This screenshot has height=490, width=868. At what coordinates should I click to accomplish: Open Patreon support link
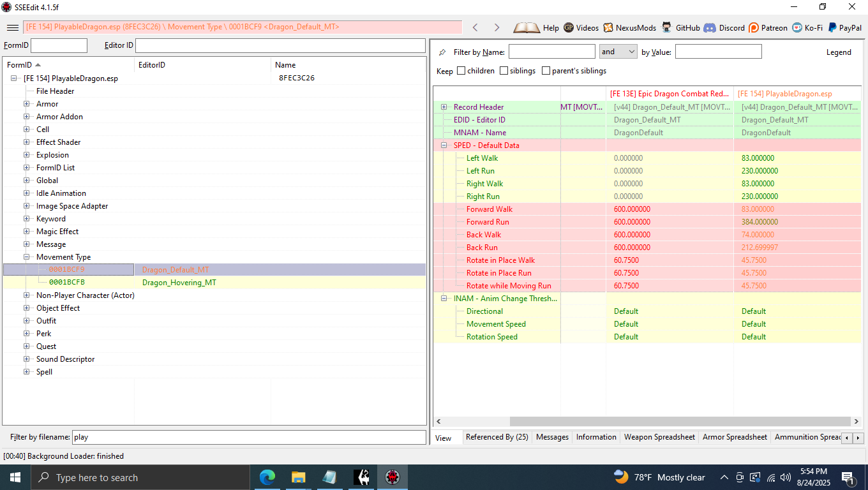point(754,27)
